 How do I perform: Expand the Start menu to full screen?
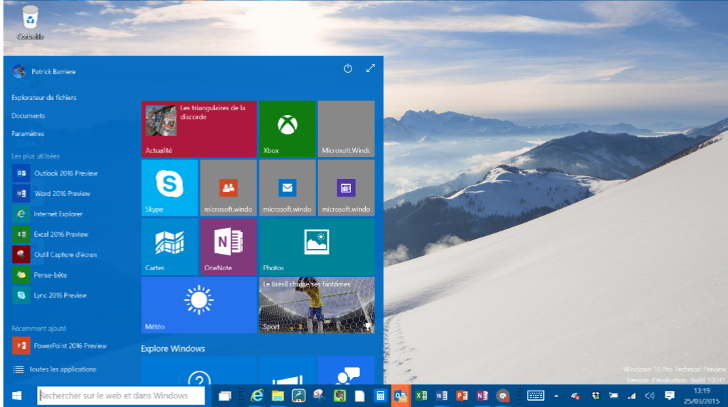click(x=370, y=69)
